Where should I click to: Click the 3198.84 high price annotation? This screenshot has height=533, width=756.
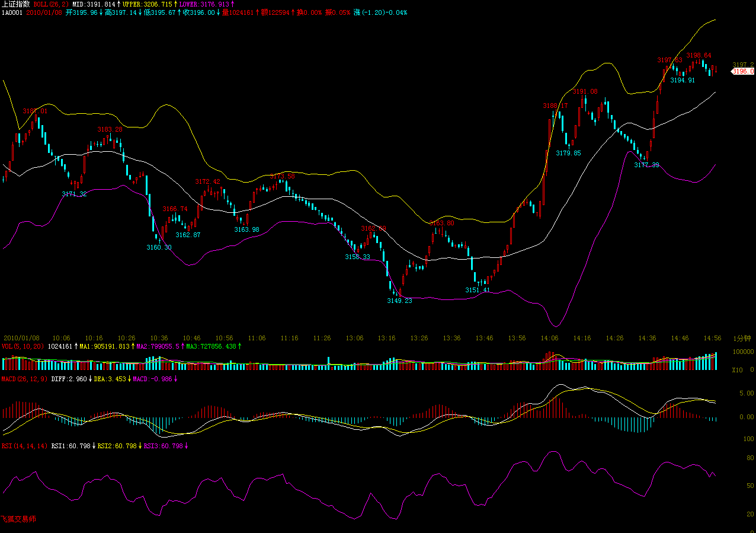[x=699, y=55]
